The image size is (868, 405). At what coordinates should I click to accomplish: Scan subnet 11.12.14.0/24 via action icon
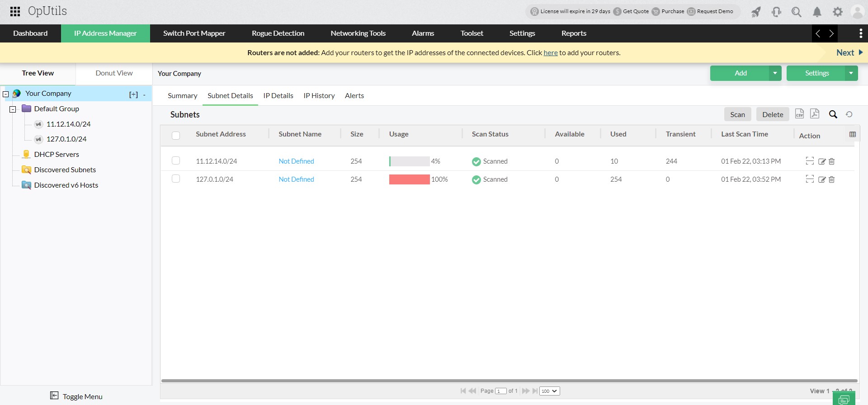click(x=810, y=161)
